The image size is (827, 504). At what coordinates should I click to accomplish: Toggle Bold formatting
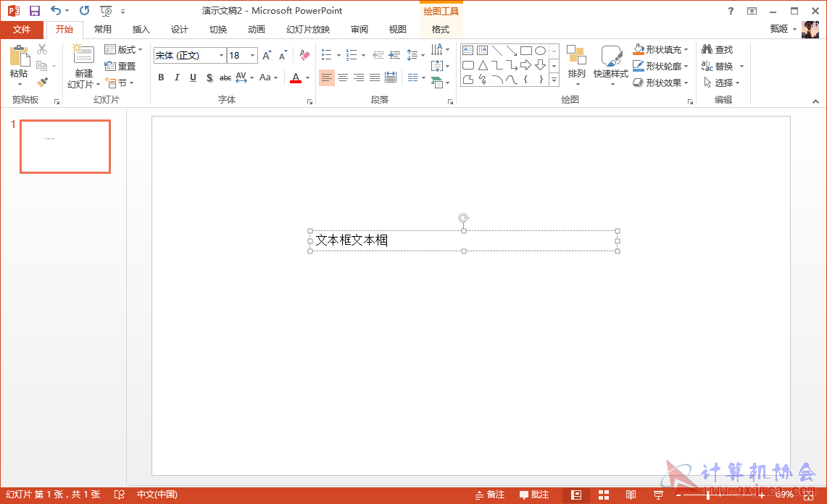pyautogui.click(x=161, y=77)
